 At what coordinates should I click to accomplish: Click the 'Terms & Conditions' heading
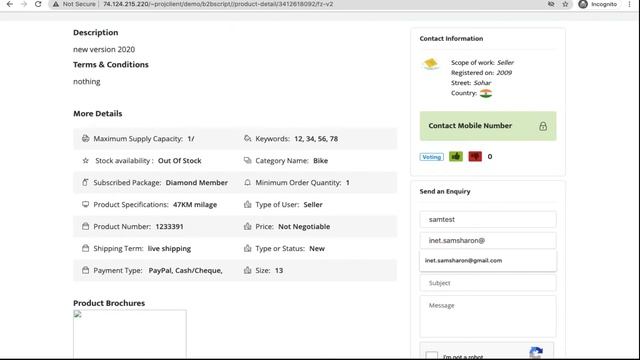pyautogui.click(x=111, y=64)
